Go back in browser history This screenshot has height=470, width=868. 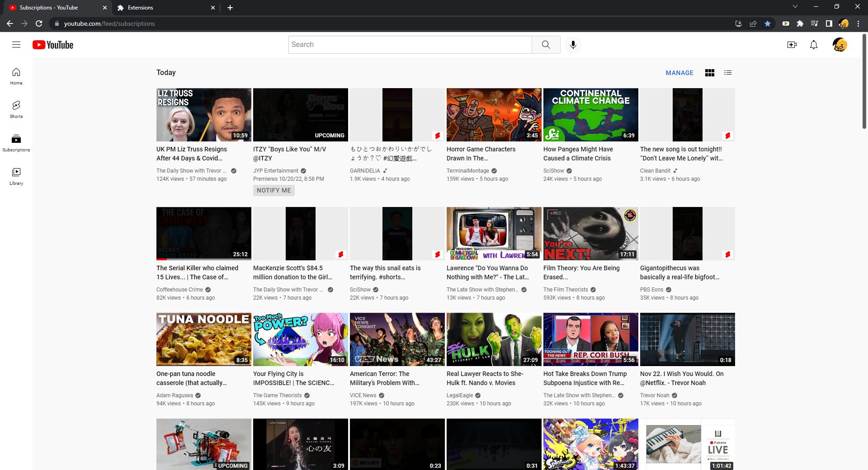(x=10, y=23)
